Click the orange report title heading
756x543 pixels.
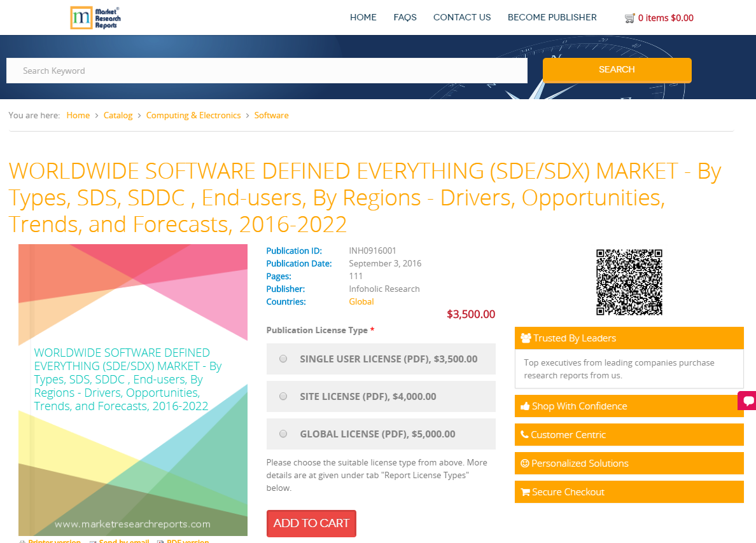(x=365, y=198)
